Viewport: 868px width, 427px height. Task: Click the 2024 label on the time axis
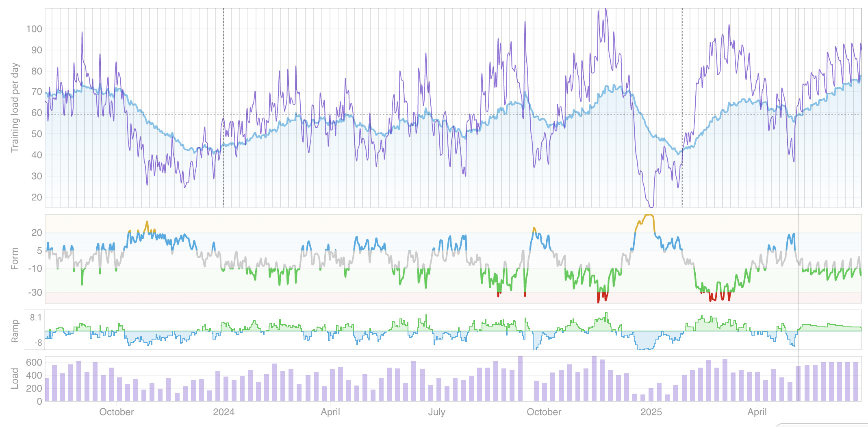(224, 412)
